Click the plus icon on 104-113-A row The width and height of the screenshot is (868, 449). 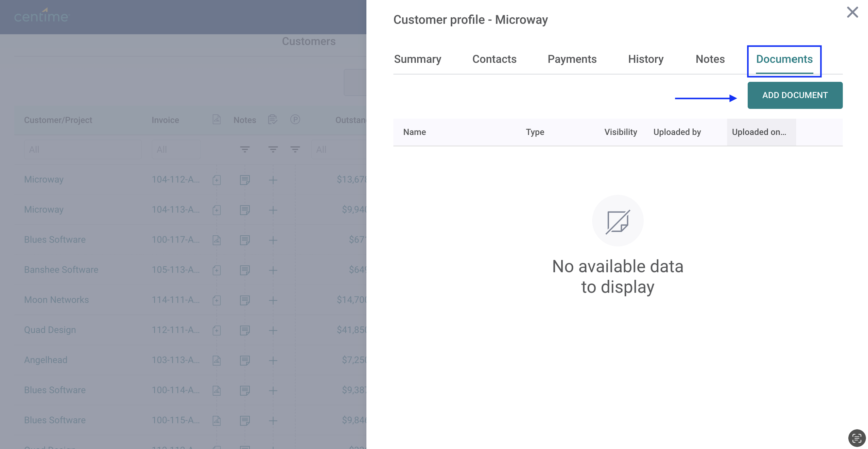273,210
